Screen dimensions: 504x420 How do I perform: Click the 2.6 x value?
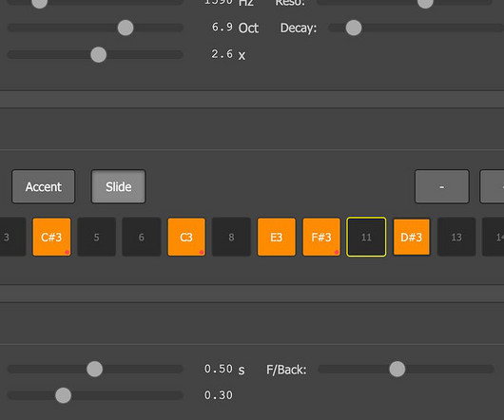pyautogui.click(x=228, y=54)
